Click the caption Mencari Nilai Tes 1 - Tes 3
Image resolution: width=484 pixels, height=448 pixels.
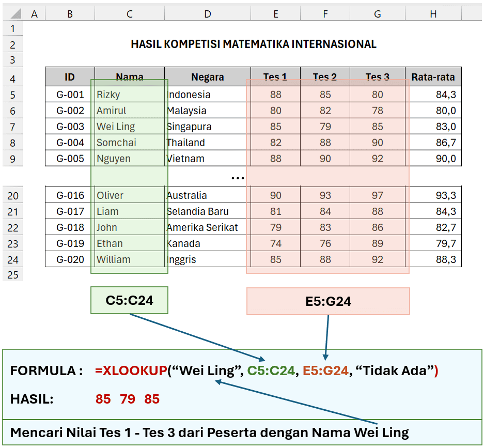(210, 432)
